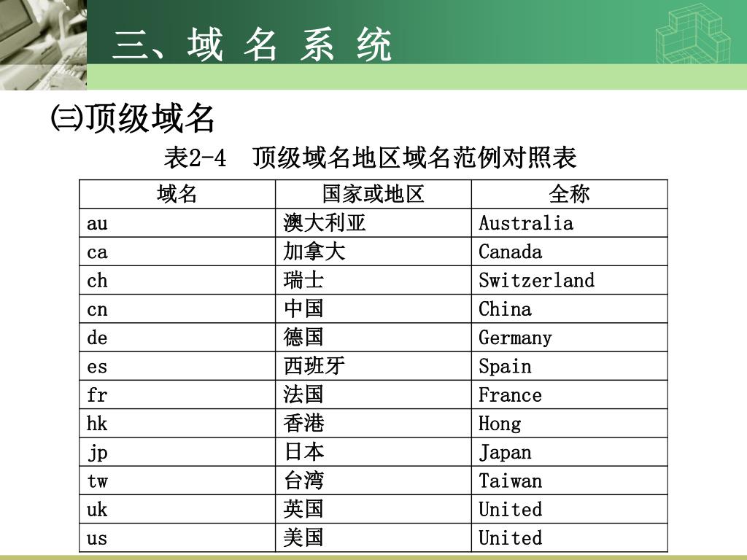
Task: Select the domain cell us
Action: [177, 537]
